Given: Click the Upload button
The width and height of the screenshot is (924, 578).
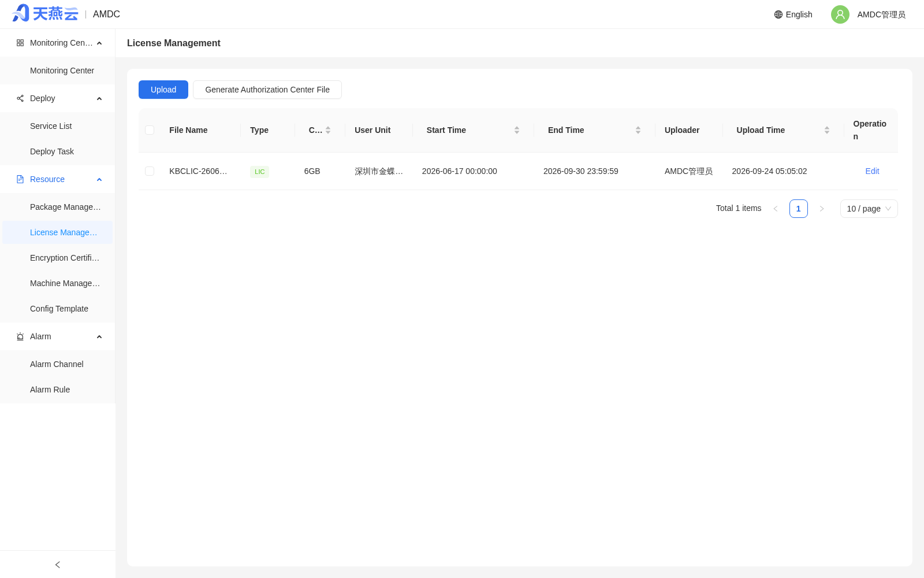Looking at the screenshot, I should [163, 90].
